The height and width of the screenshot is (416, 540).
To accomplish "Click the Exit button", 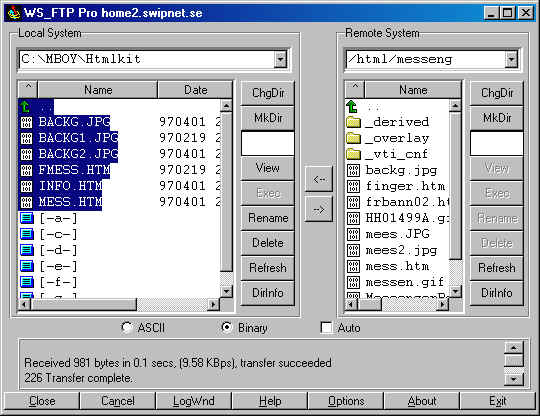I will click(x=498, y=401).
